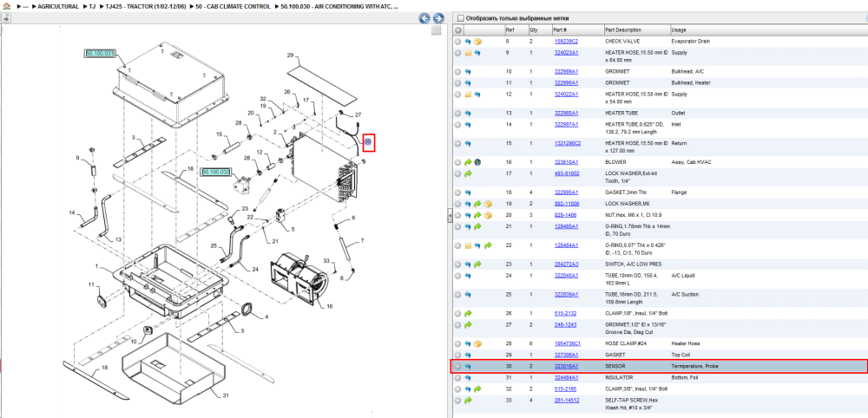Click the round blue icon on BLOWER row
This screenshot has height=418, width=868.
[x=477, y=162]
